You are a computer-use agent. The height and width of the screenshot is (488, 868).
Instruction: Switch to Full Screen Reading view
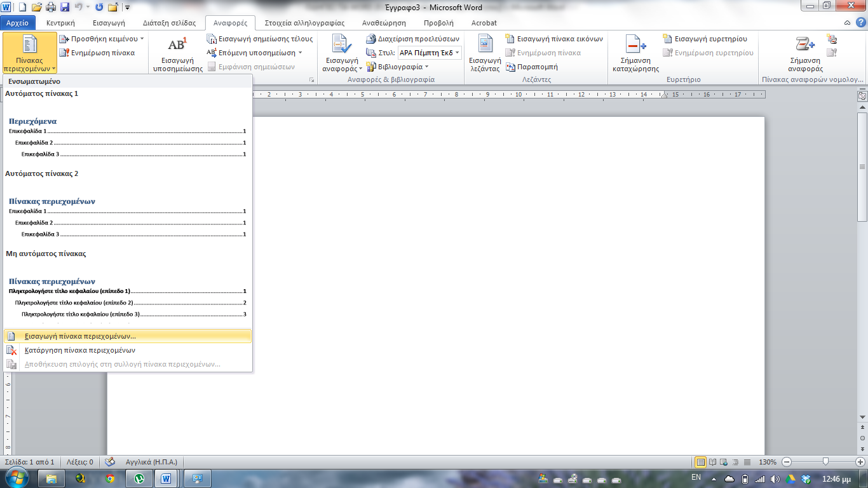point(713,462)
